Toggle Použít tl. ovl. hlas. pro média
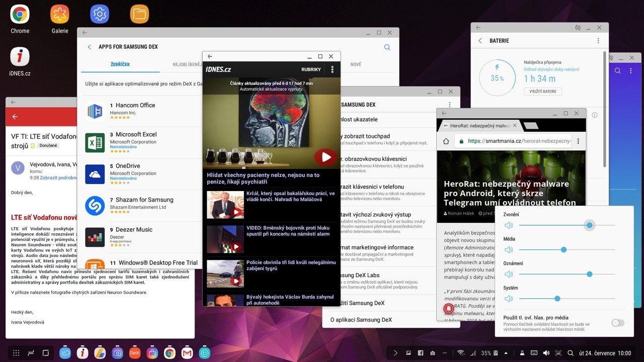 (x=618, y=323)
